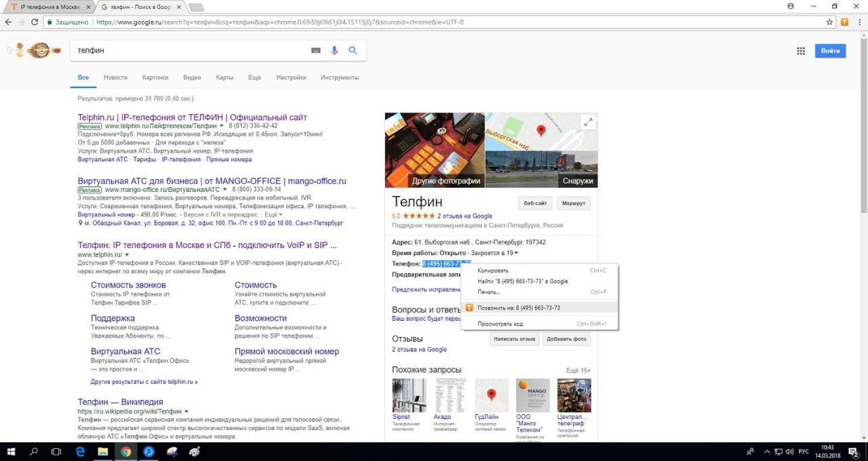The height and width of the screenshot is (461, 868).
Task: Open the "Настройки" search settings menu
Action: coord(291,77)
